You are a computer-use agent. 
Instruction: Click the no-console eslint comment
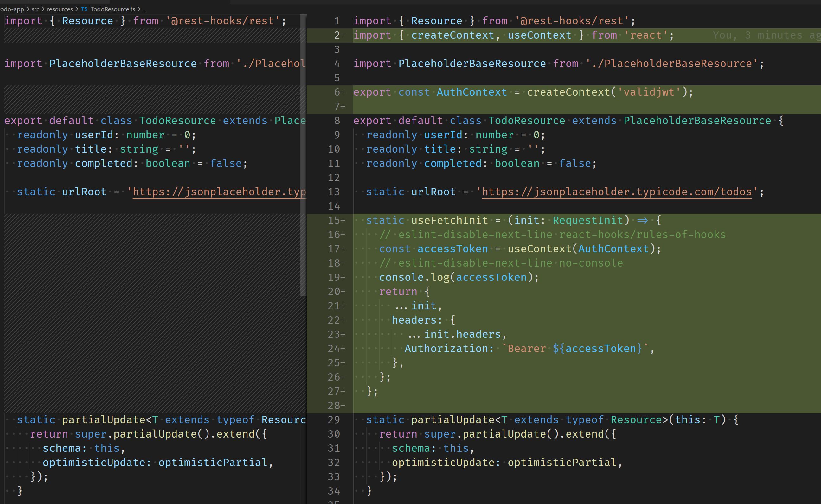[x=501, y=263]
